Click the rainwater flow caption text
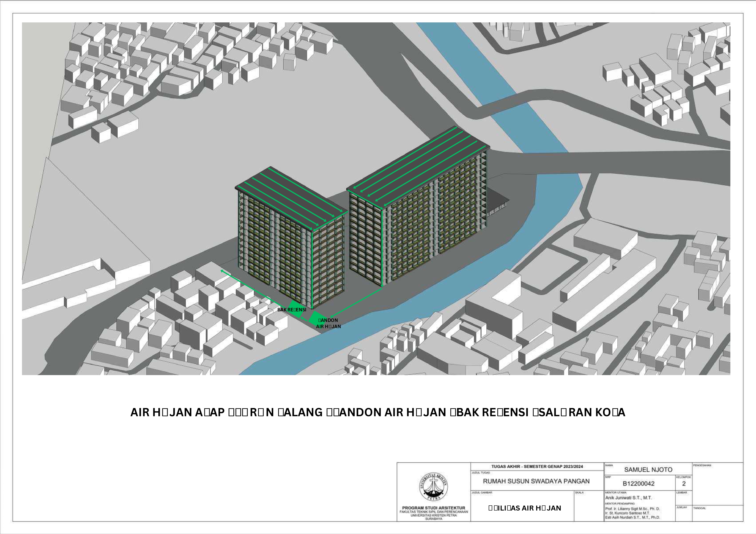 378,412
